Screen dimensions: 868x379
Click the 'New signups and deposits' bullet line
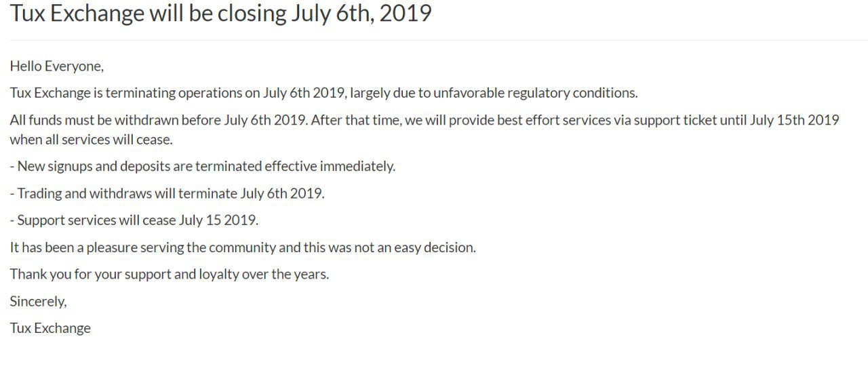pos(202,166)
